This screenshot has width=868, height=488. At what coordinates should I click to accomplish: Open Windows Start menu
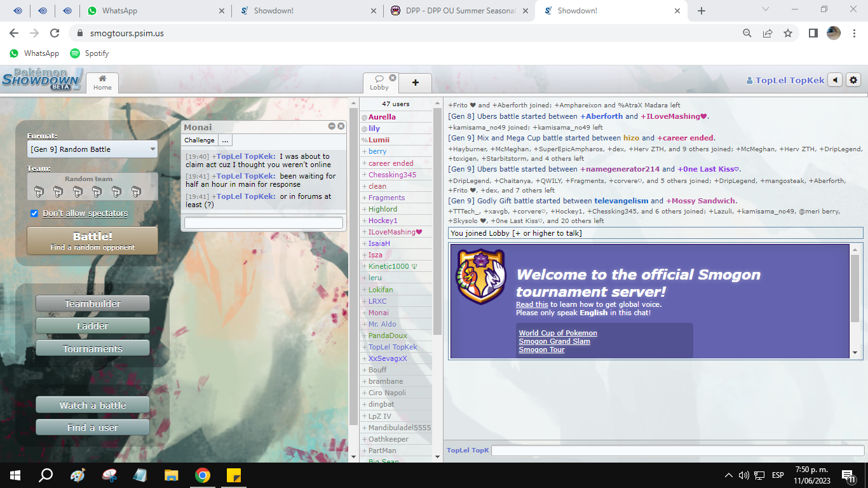15,475
